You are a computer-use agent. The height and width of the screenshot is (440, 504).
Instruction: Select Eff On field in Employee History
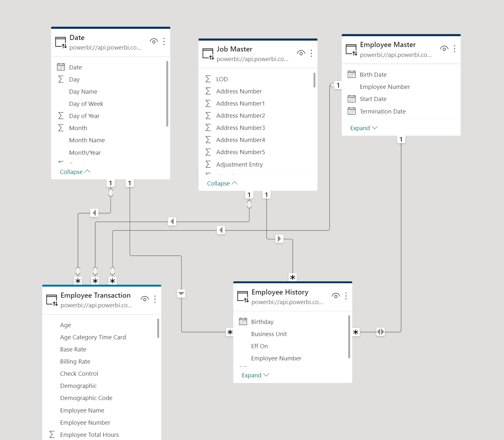point(260,346)
